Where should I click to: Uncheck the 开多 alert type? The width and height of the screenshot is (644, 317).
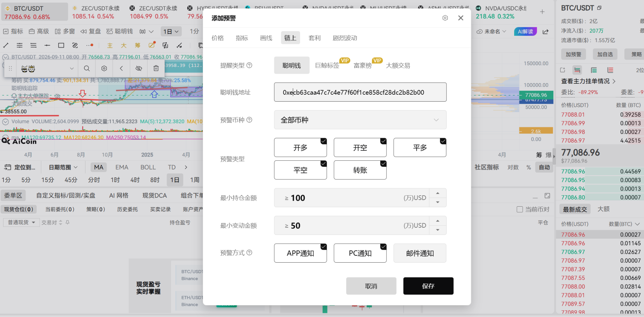pyautogui.click(x=300, y=147)
